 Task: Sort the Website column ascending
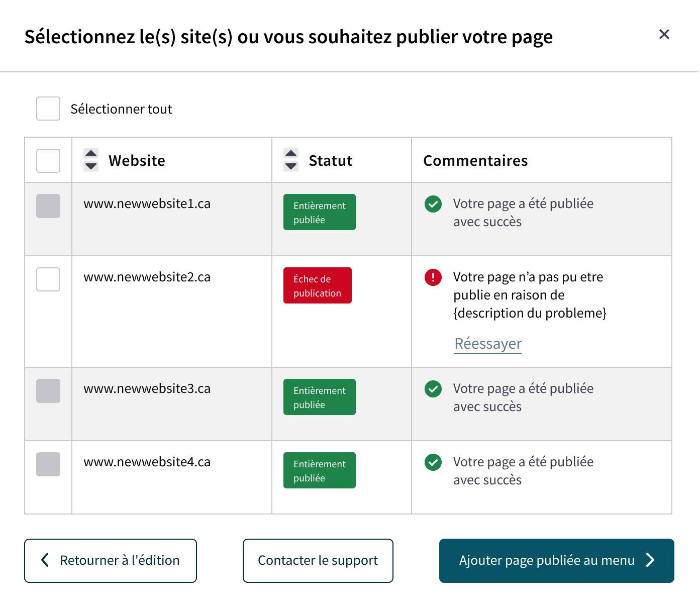click(91, 154)
